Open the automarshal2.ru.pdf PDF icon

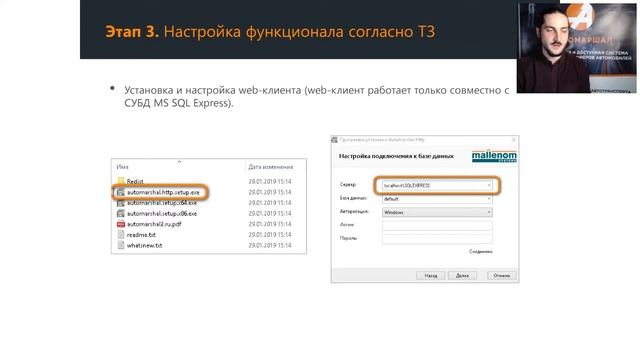(x=121, y=224)
